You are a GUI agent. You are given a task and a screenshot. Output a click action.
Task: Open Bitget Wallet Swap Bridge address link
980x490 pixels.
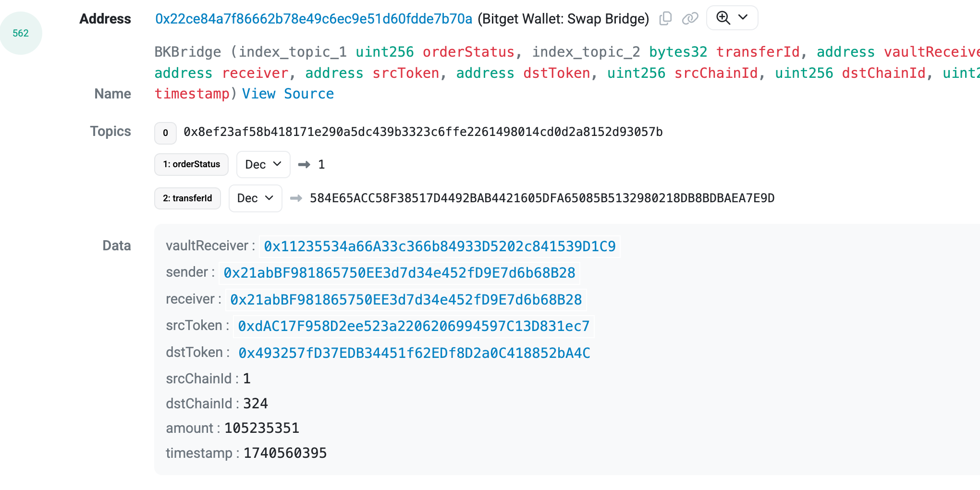click(314, 19)
